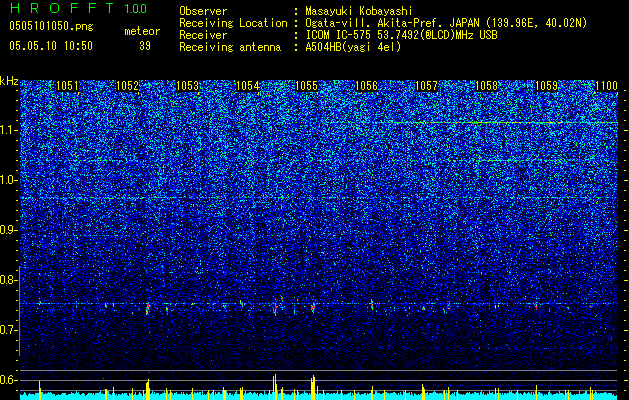Select the 1.0 frequency axis label
Viewport: 629px width, 400px height.
pyautogui.click(x=8, y=180)
